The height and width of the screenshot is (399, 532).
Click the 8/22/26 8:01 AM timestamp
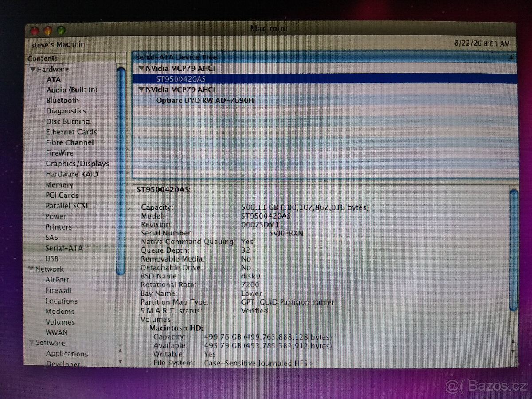tap(482, 43)
